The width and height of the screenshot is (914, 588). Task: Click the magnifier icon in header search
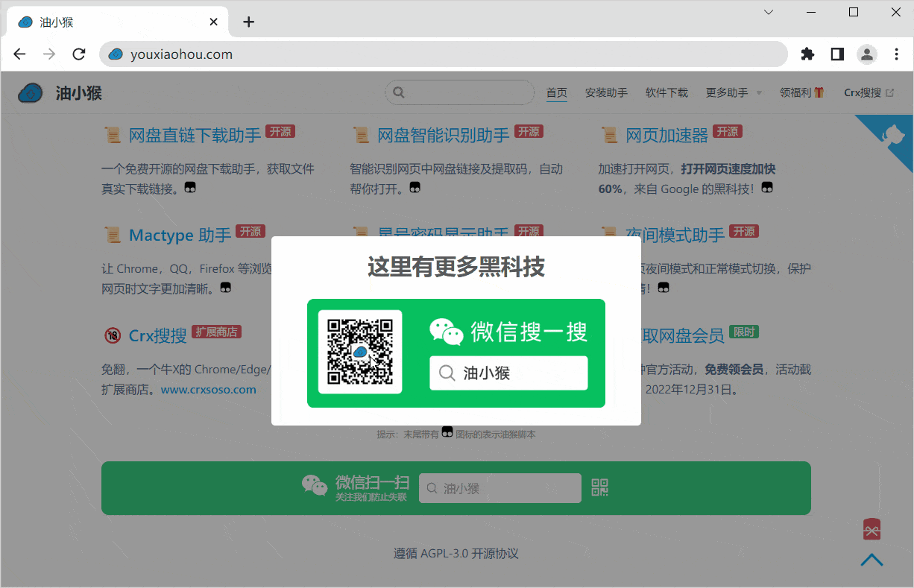tap(399, 92)
